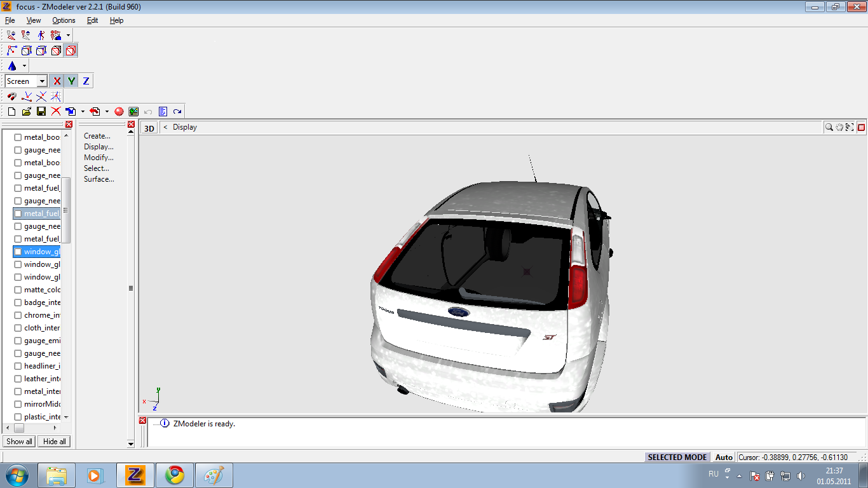The image size is (868, 488).
Task: Open Paint from the taskbar
Action: point(214,475)
